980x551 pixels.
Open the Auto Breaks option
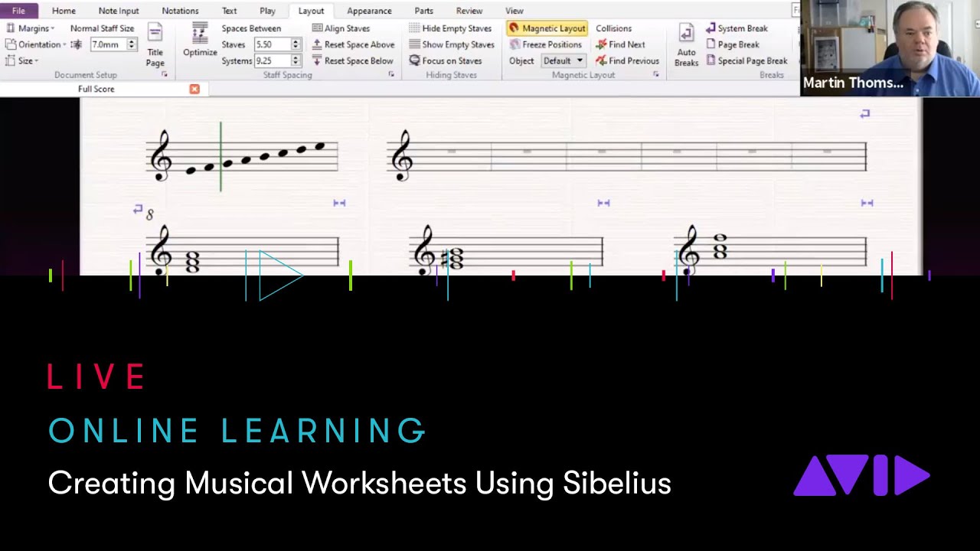686,46
